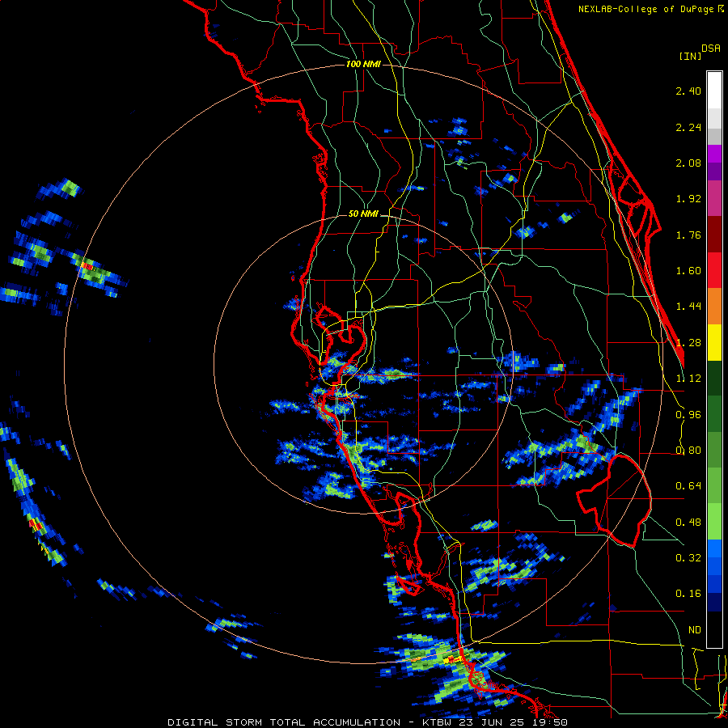Select the bright red swatch beside 1.60

point(714,270)
